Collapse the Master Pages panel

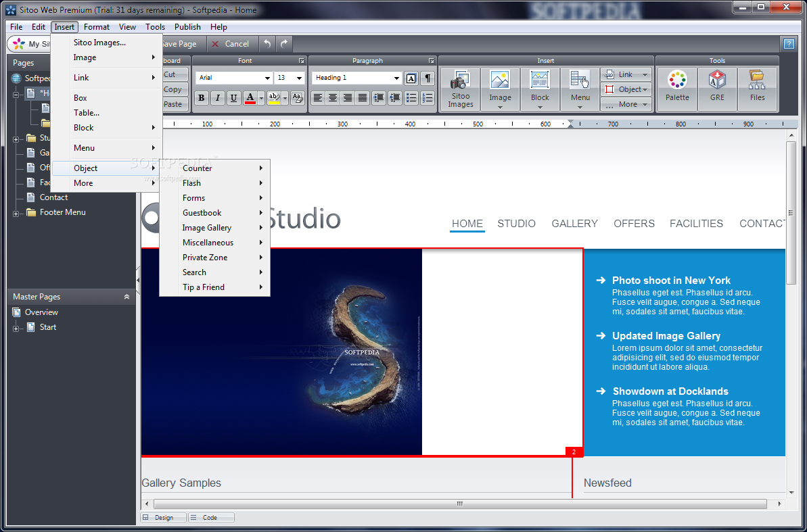coord(126,297)
